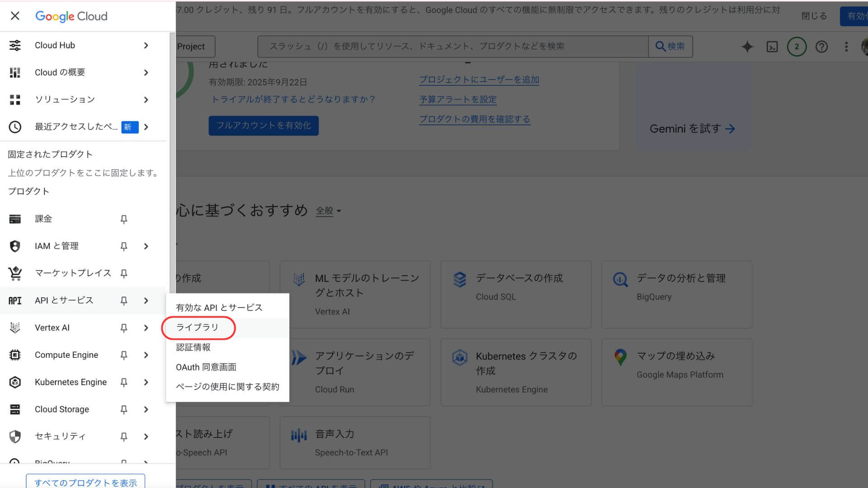The image size is (868, 488).
Task: Pin API とサービス to fixed products
Action: coord(124,300)
